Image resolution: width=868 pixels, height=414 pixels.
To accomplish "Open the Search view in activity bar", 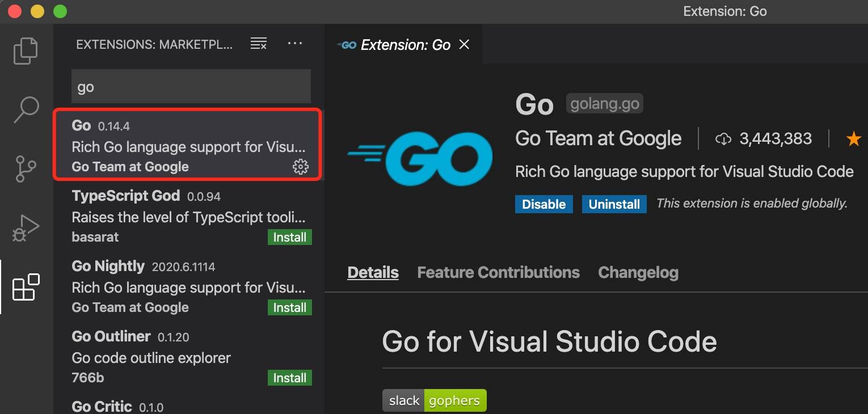I will coord(26,109).
